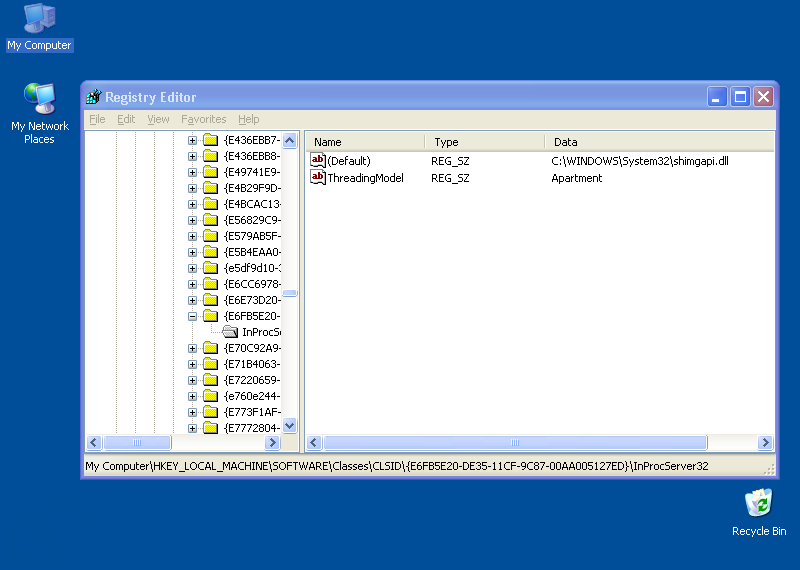800x570 pixels.
Task: Click folder icon of {E579AB5F- key
Action: click(x=211, y=236)
